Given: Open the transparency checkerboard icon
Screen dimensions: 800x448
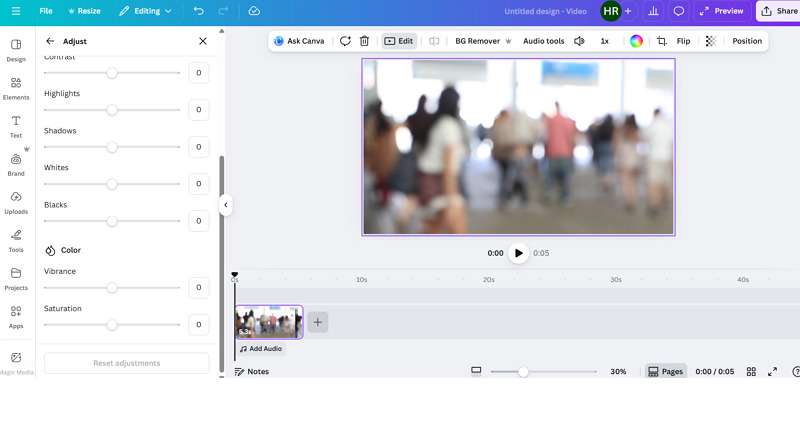Looking at the screenshot, I should pyautogui.click(x=711, y=41).
